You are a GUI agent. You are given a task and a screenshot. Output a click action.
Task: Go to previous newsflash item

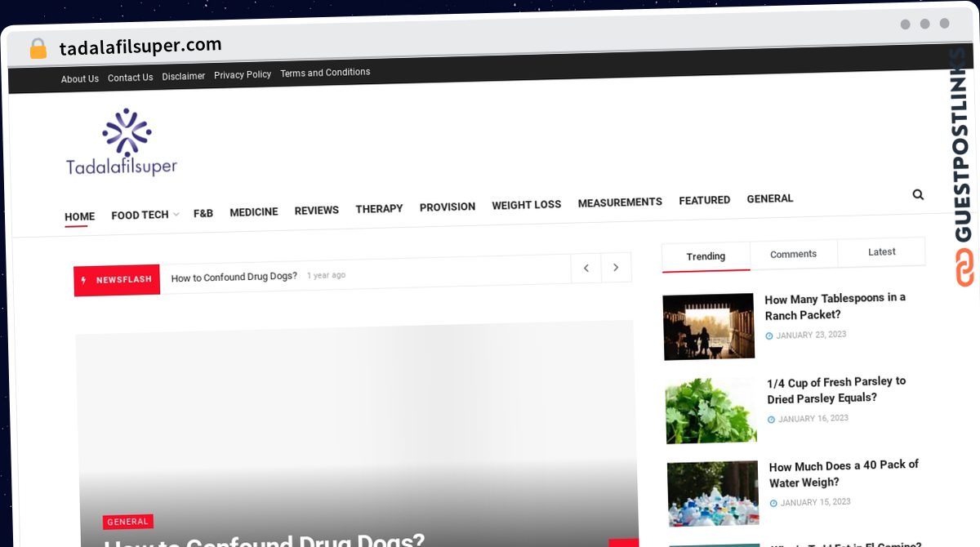click(586, 268)
